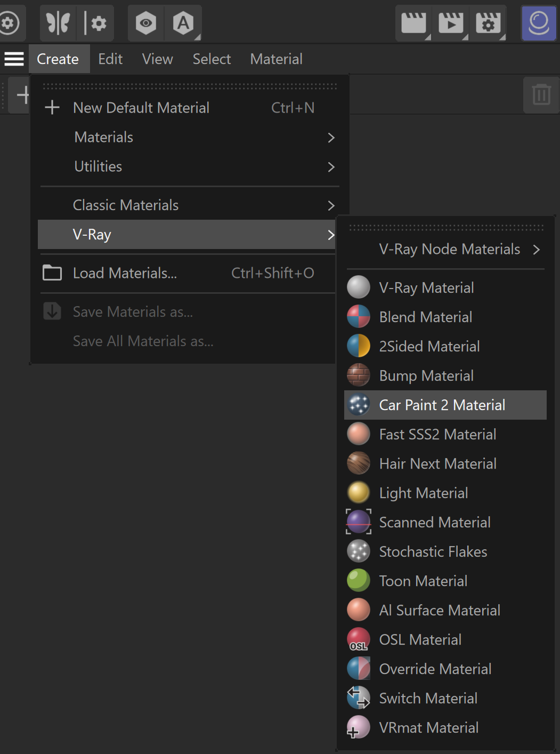
Task: Pick the Bump Material brick icon
Action: tap(359, 375)
